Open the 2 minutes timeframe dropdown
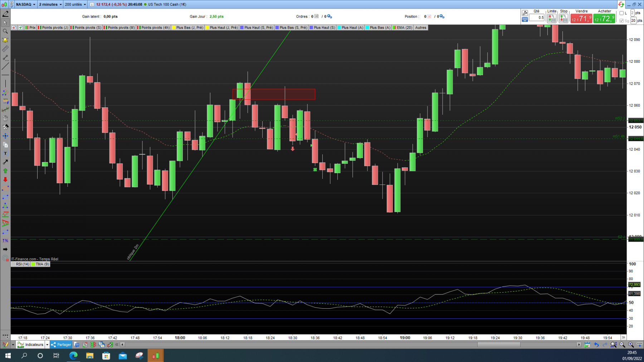The width and height of the screenshot is (644, 362). [50, 4]
